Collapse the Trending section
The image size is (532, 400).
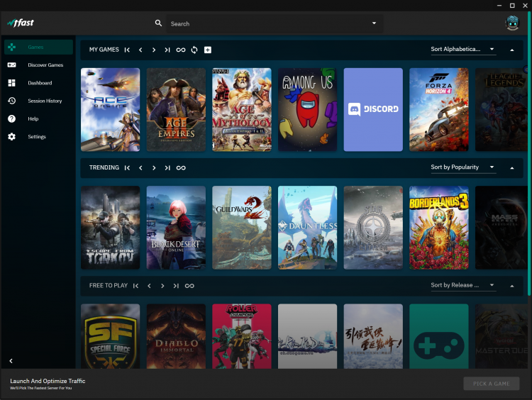coord(512,168)
